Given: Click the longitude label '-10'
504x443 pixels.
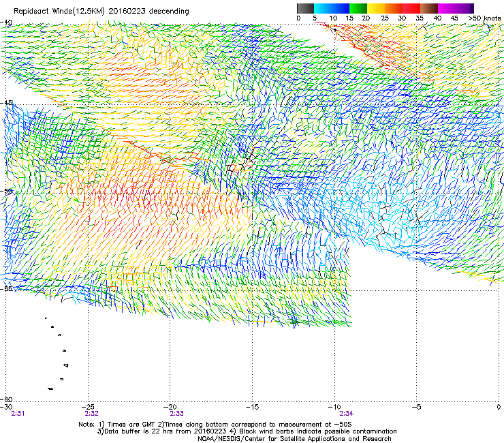Looking at the screenshot, I should click(x=334, y=407).
